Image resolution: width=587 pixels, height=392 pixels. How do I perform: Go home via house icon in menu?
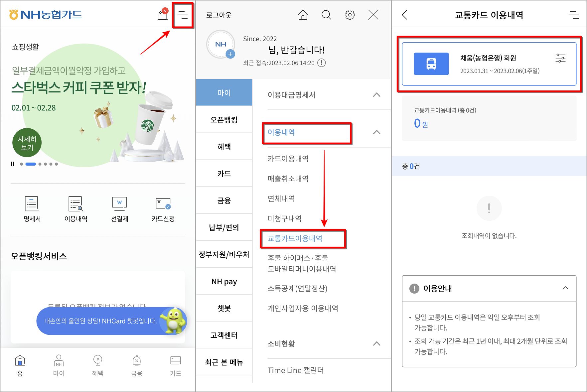(303, 15)
